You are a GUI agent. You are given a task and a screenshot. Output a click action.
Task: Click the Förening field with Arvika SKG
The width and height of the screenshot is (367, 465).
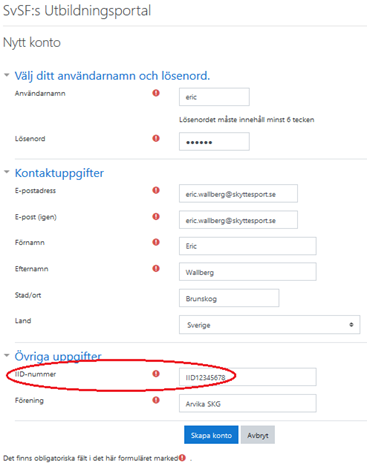(x=248, y=403)
